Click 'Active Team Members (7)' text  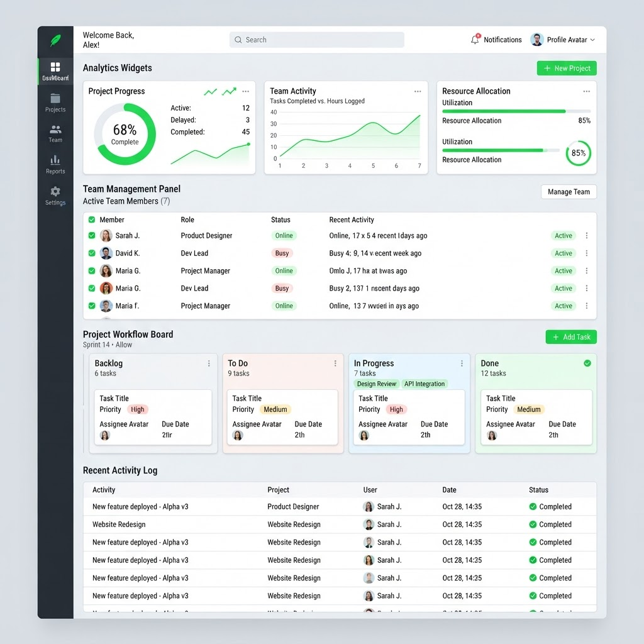tap(126, 201)
